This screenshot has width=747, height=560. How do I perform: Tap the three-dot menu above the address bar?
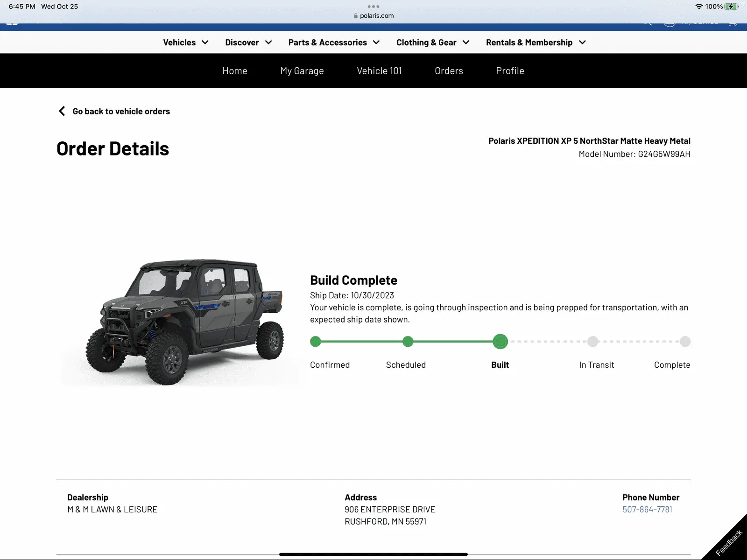(373, 7)
